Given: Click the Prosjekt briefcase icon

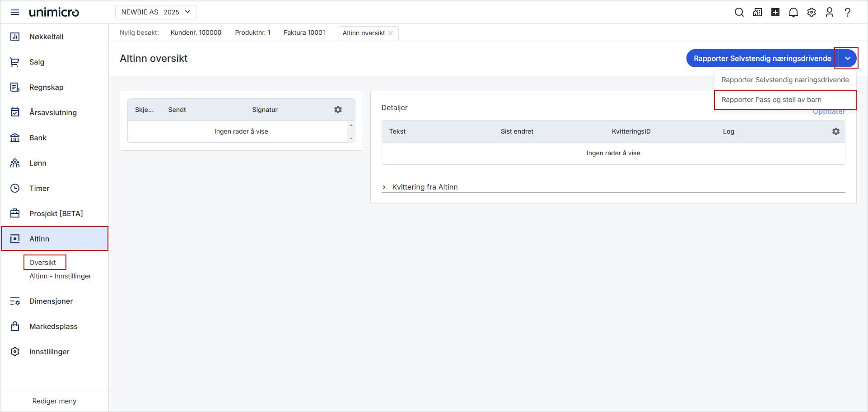Looking at the screenshot, I should pyautogui.click(x=15, y=213).
